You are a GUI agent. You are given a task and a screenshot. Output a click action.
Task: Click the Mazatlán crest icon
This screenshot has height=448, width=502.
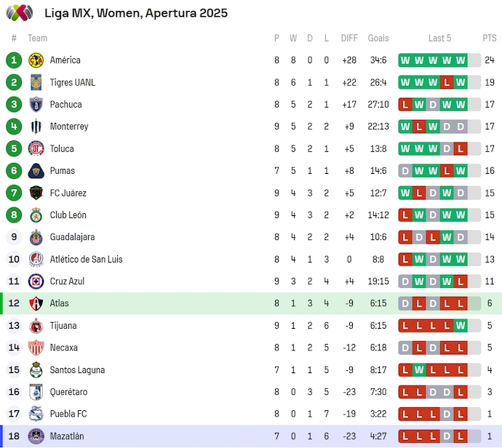[x=36, y=436]
